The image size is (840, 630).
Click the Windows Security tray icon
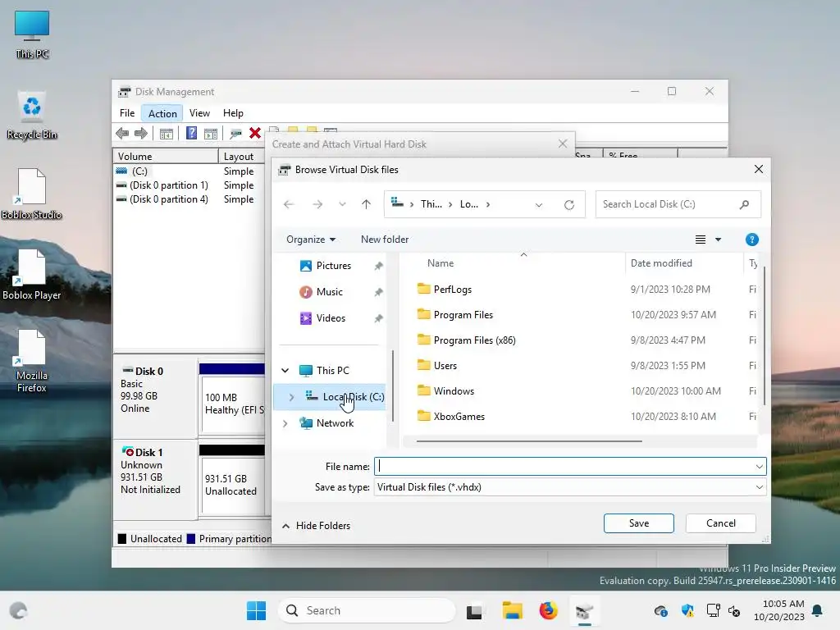point(687,610)
